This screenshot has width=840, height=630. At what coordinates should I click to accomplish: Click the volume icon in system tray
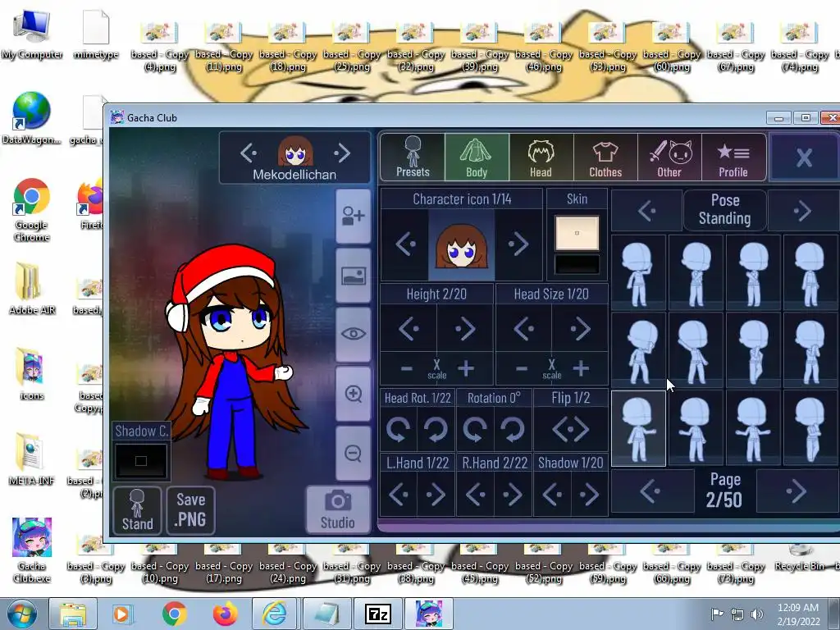pyautogui.click(x=757, y=614)
